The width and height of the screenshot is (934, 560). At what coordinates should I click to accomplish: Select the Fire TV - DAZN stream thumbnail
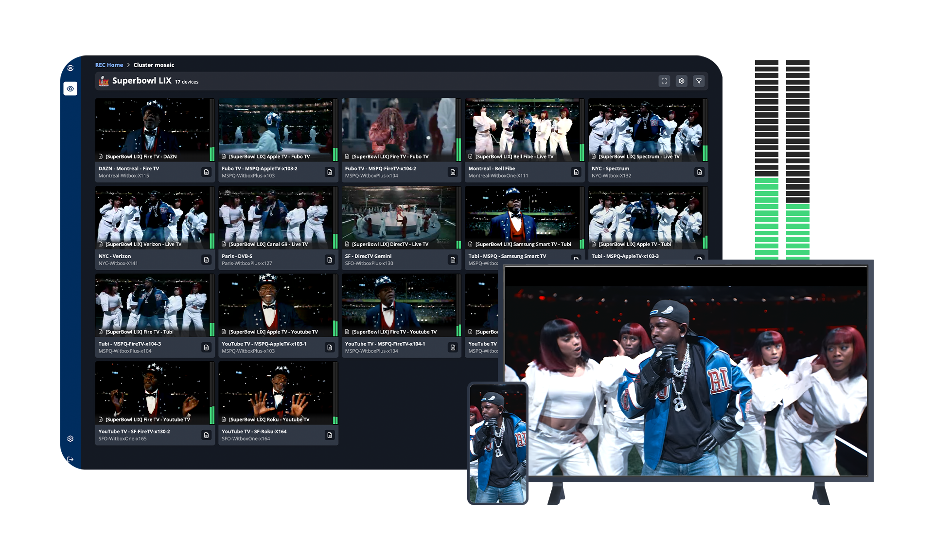click(x=152, y=128)
